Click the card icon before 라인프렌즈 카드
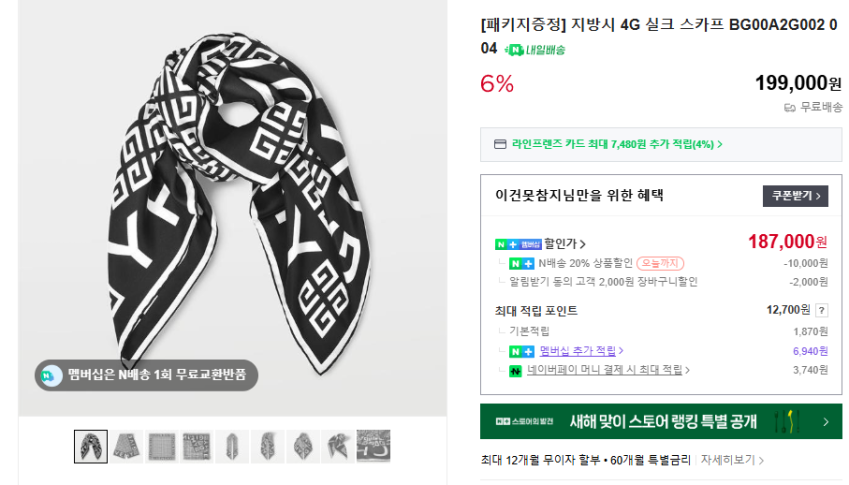 coord(500,144)
